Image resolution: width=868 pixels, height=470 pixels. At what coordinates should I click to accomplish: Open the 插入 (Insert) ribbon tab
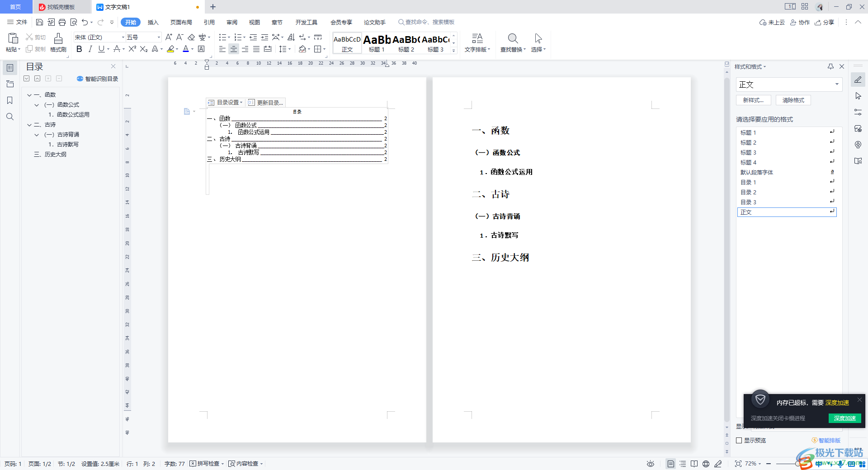153,22
